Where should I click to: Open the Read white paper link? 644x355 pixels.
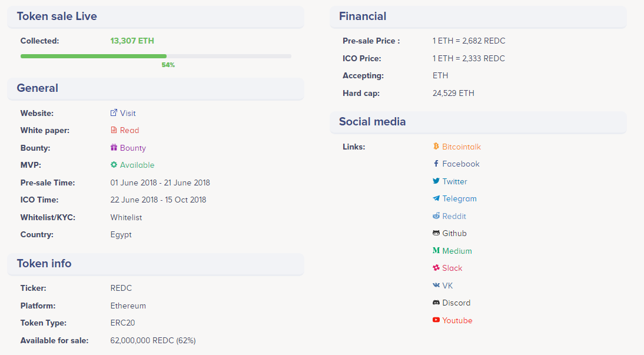(x=130, y=130)
